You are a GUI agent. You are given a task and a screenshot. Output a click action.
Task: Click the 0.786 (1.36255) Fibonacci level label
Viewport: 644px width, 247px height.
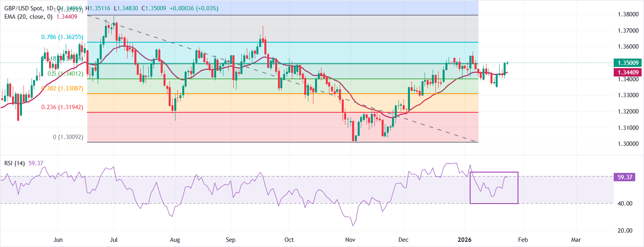(x=62, y=37)
